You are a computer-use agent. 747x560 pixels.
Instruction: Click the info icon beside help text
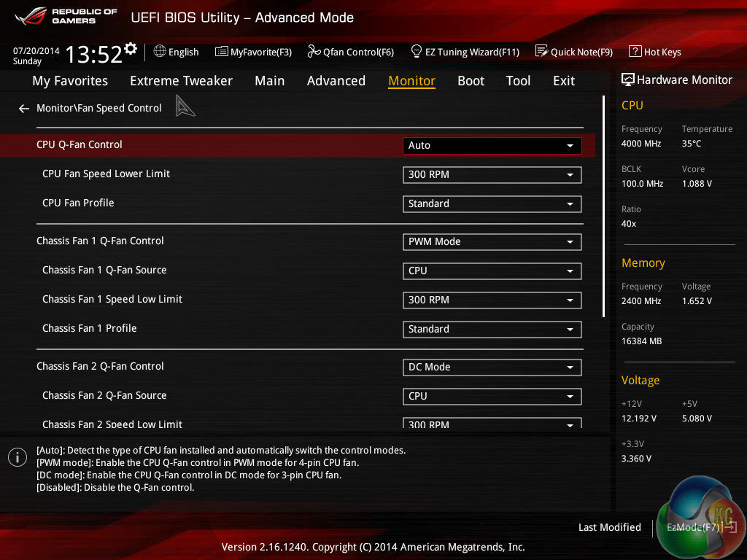18,457
